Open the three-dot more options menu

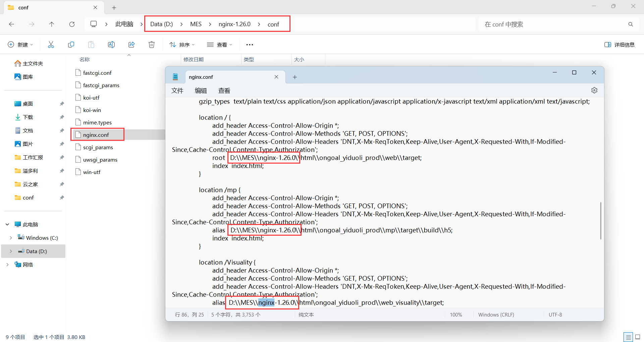tap(250, 45)
